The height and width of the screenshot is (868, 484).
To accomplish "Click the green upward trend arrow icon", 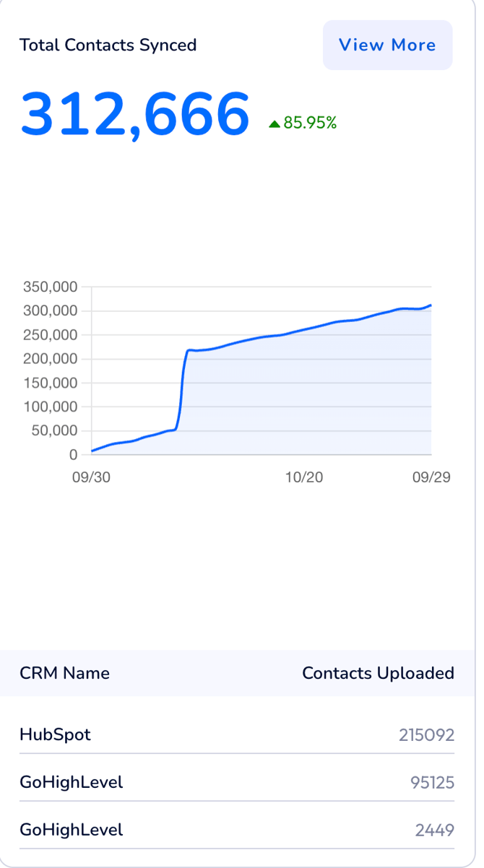I will [x=274, y=123].
